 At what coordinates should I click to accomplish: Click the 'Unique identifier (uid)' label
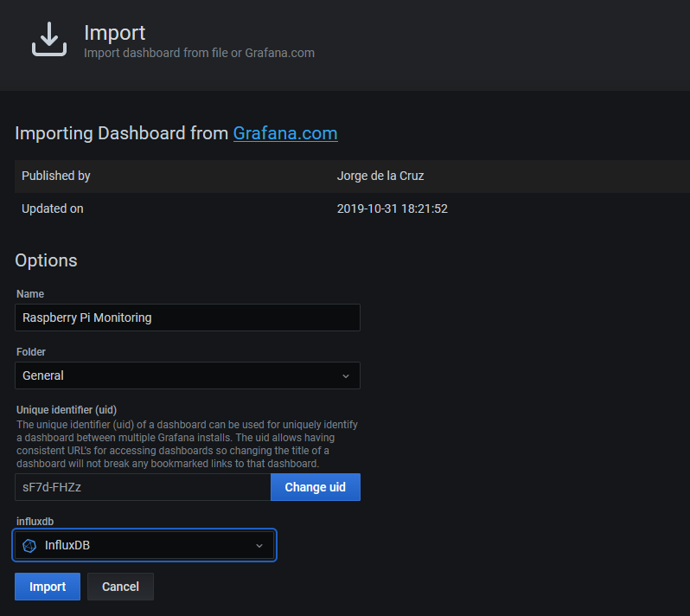67,410
